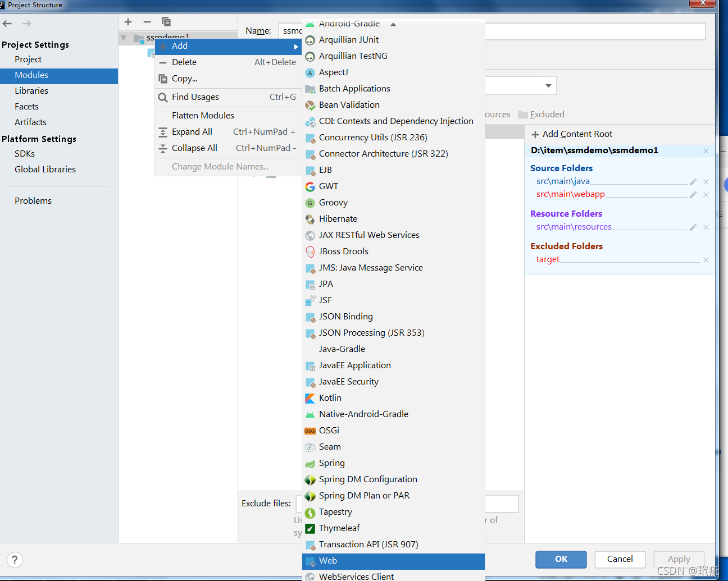The width and height of the screenshot is (728, 581).
Task: Select Web framework from list
Action: pos(393,561)
